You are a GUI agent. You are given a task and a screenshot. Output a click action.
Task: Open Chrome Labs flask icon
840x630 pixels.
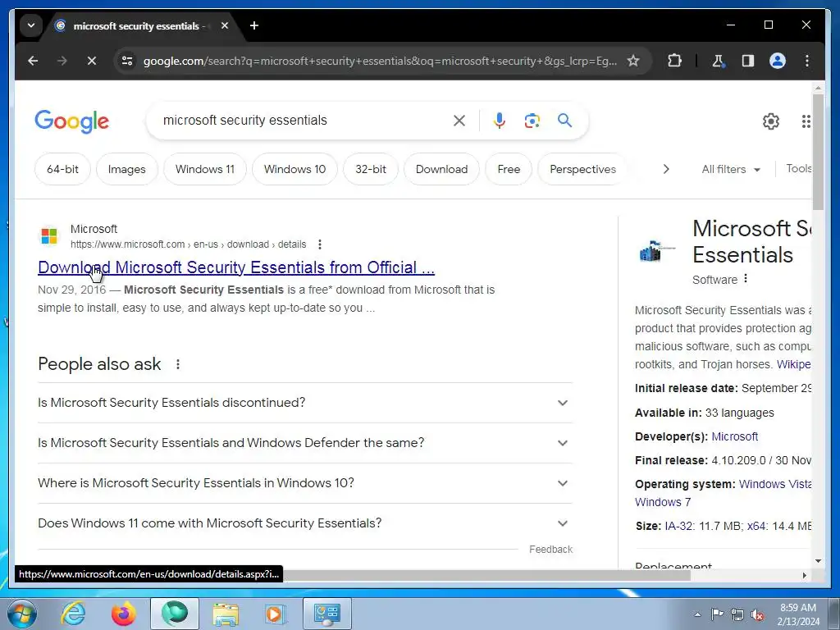pyautogui.click(x=719, y=61)
